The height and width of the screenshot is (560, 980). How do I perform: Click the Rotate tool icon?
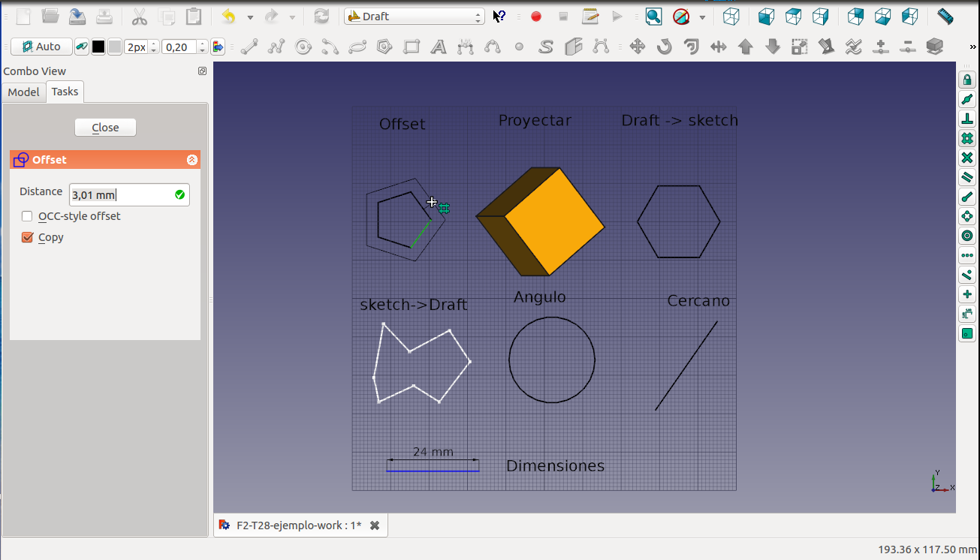pos(665,47)
